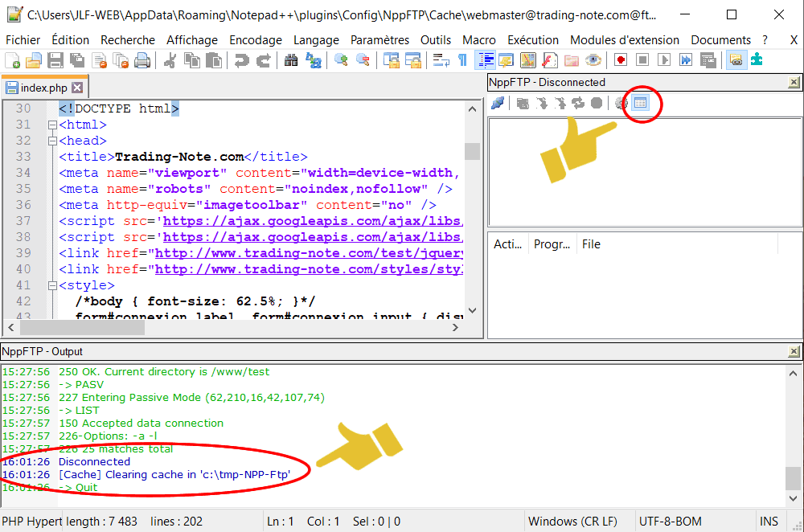Toggle NppFTP window toolbar button
Image resolution: width=804 pixels, height=532 pixels.
click(736, 60)
